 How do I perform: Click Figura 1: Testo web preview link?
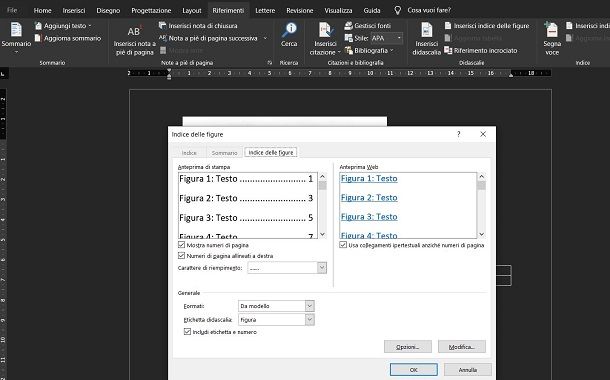(369, 179)
